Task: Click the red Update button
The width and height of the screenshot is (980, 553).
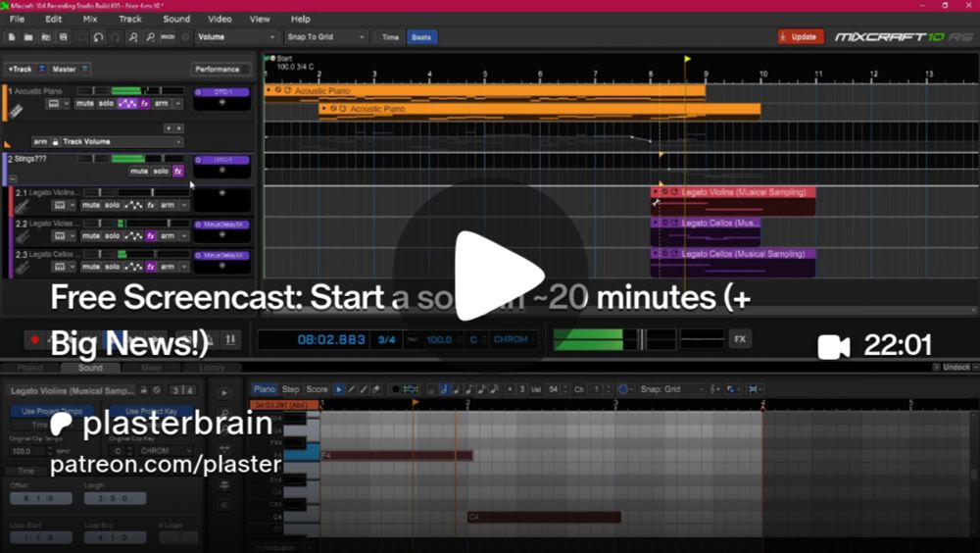Action: pos(801,37)
